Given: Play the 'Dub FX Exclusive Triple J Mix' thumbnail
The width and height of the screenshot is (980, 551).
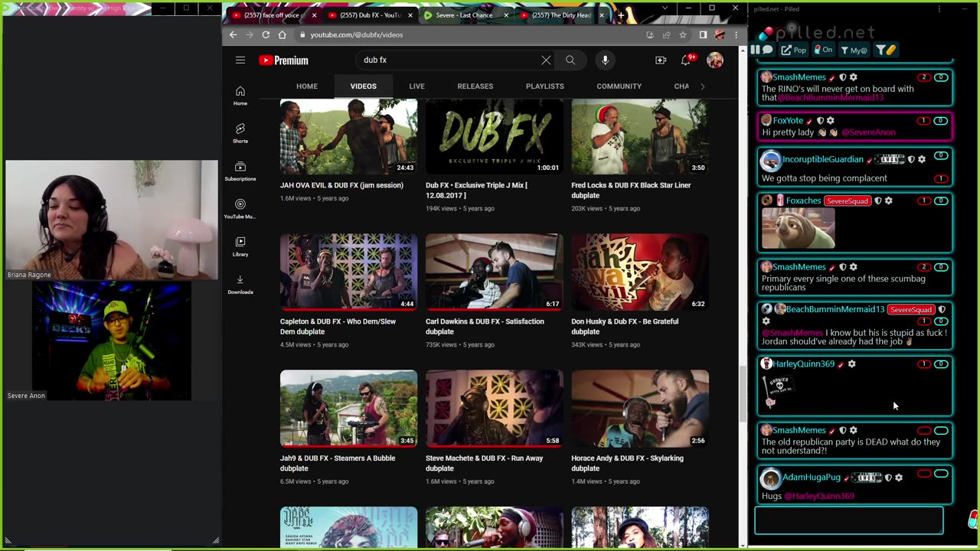Looking at the screenshot, I should point(495,137).
